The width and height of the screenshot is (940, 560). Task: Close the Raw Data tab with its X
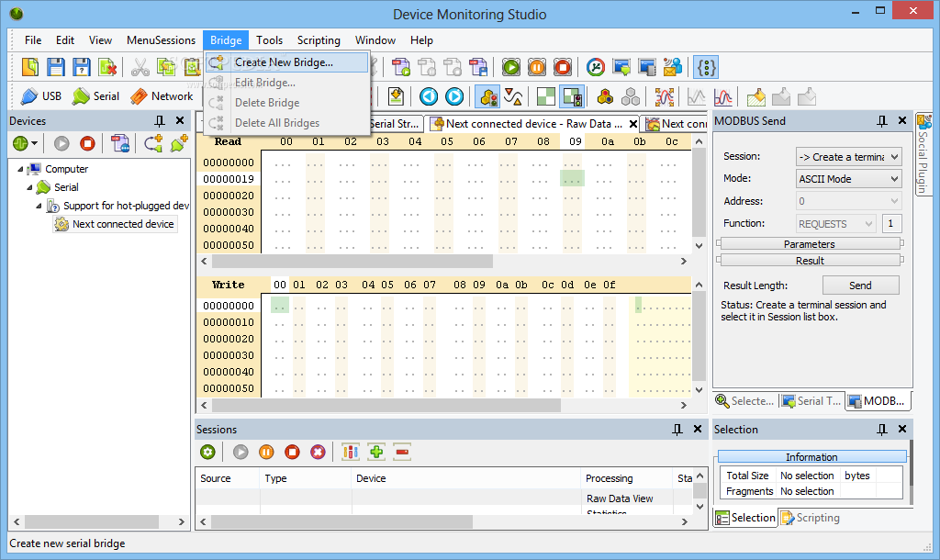633,124
